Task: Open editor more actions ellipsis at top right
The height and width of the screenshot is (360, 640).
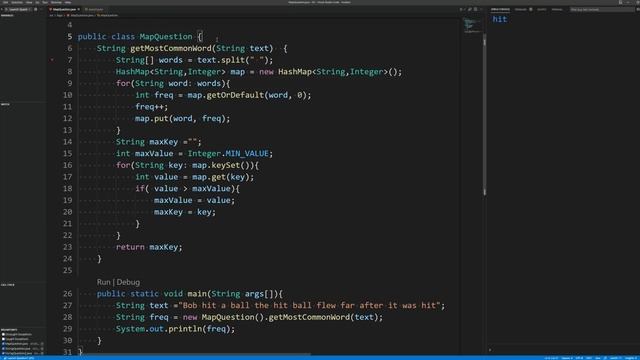Action: (481, 9)
